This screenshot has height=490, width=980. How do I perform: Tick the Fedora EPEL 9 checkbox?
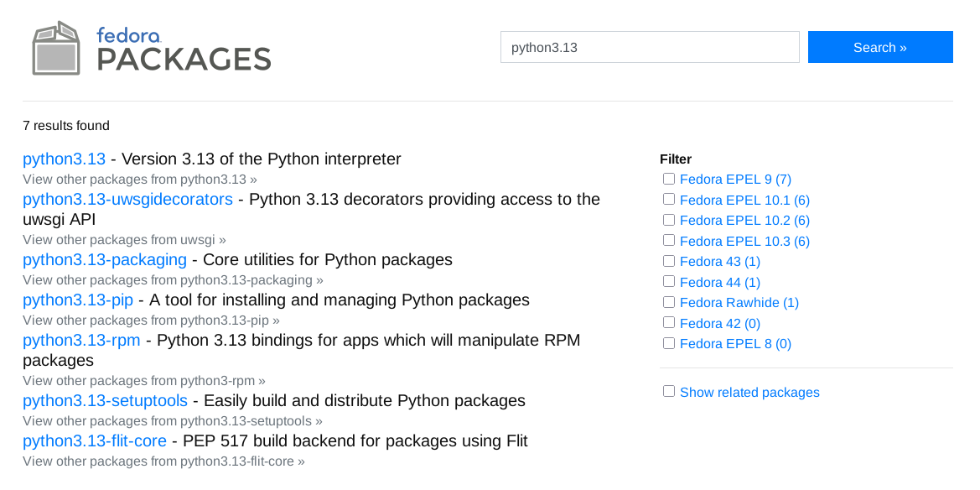click(669, 179)
